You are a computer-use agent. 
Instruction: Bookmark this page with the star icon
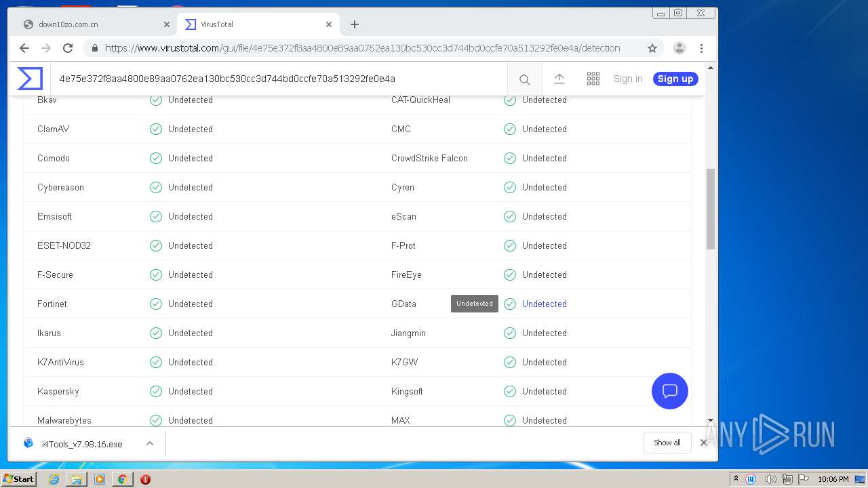652,48
